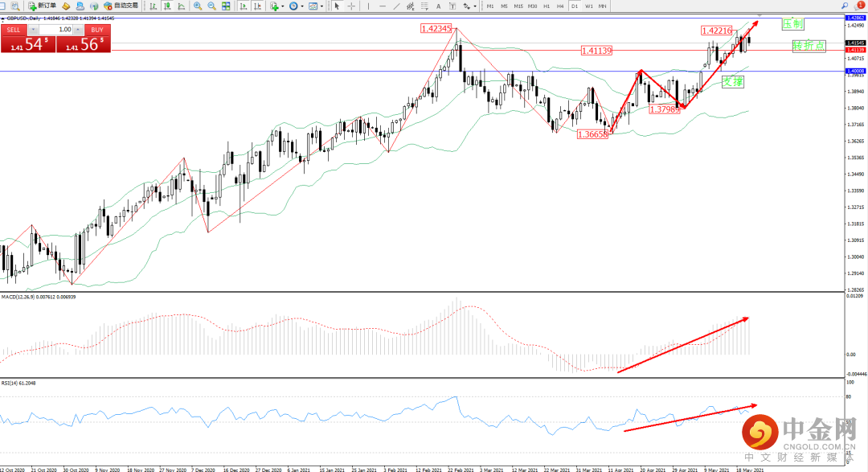Open the search magnifier icon
Viewport: 868px width, 472px height.
tap(845, 6)
